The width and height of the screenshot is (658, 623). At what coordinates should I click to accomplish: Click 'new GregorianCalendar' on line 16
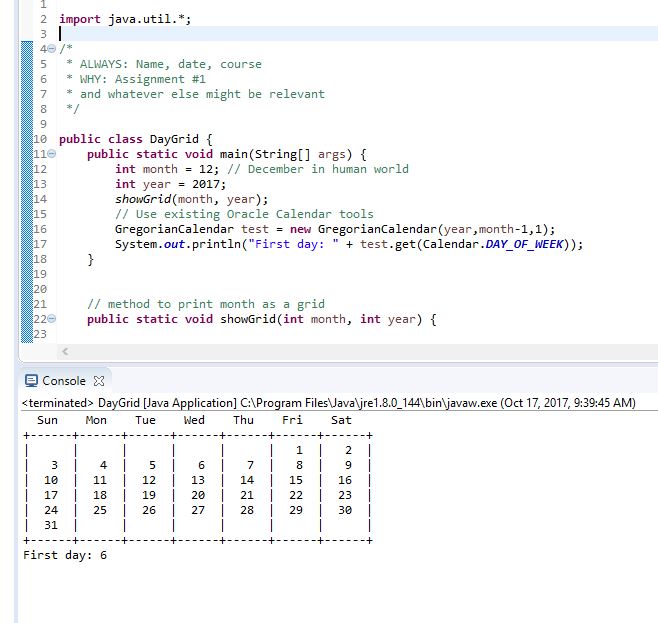click(363, 229)
